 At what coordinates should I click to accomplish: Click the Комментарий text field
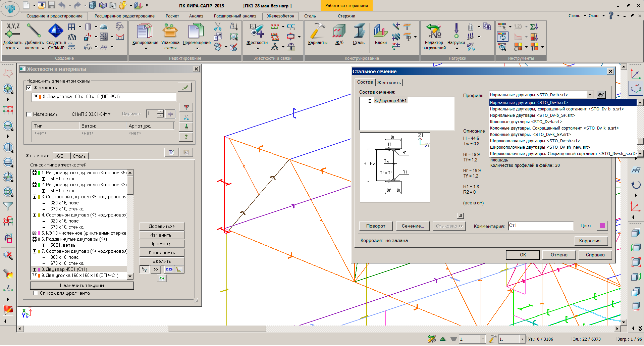tap(540, 226)
